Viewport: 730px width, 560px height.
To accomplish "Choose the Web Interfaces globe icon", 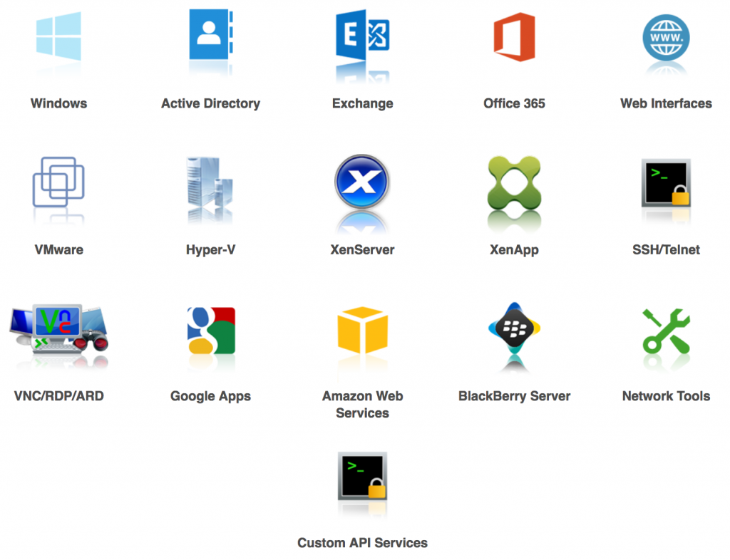I will click(x=667, y=37).
